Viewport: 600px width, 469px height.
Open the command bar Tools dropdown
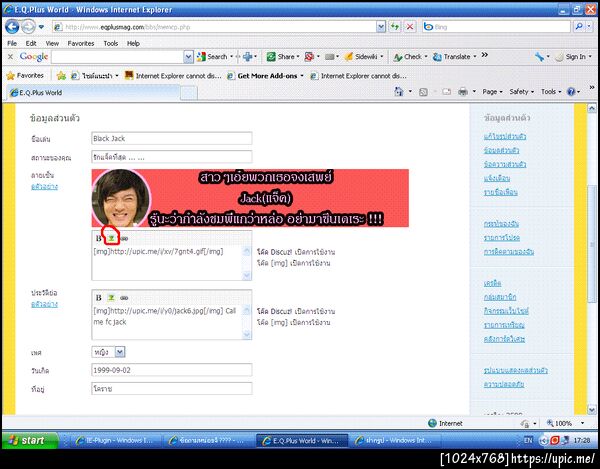(x=551, y=92)
